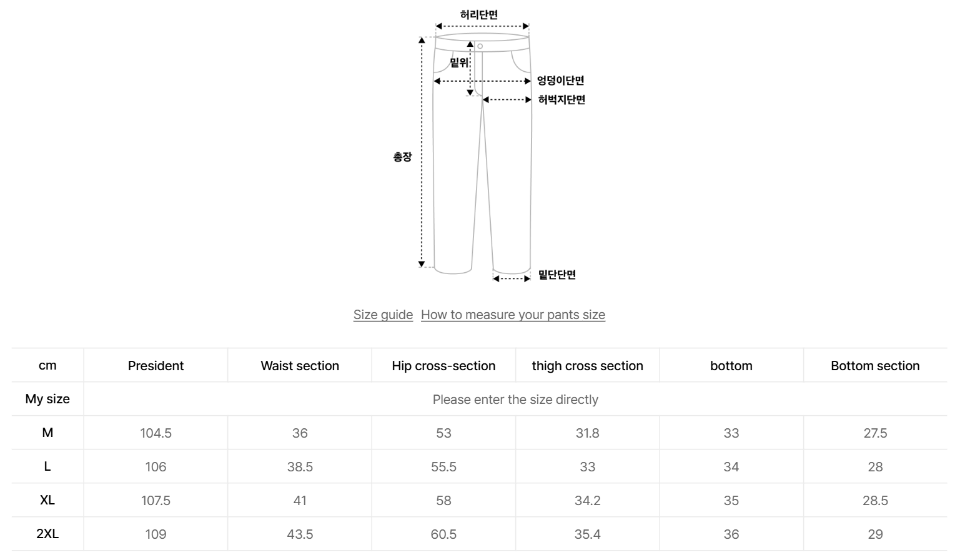This screenshot has height=560, width=960.
Task: Click the Bottom section column header
Action: pos(875,366)
